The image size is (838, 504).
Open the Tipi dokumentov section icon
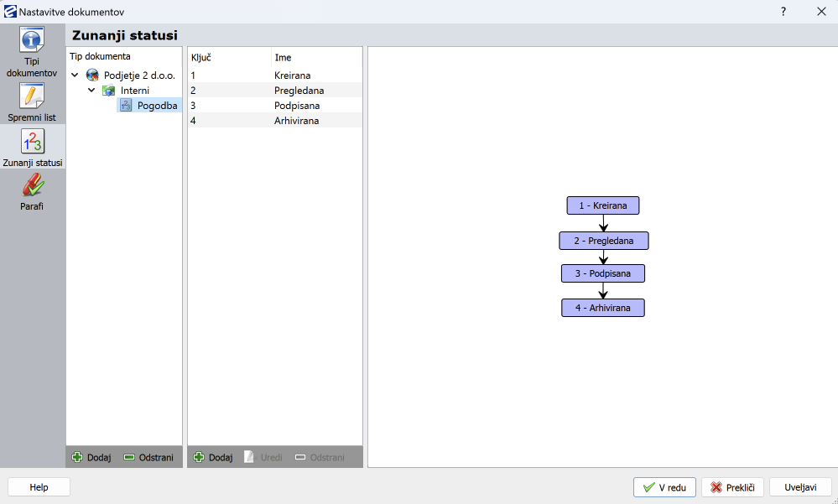point(32,40)
